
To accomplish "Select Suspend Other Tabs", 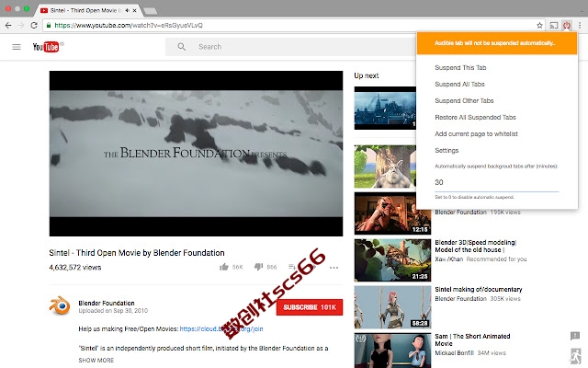I will 464,100.
